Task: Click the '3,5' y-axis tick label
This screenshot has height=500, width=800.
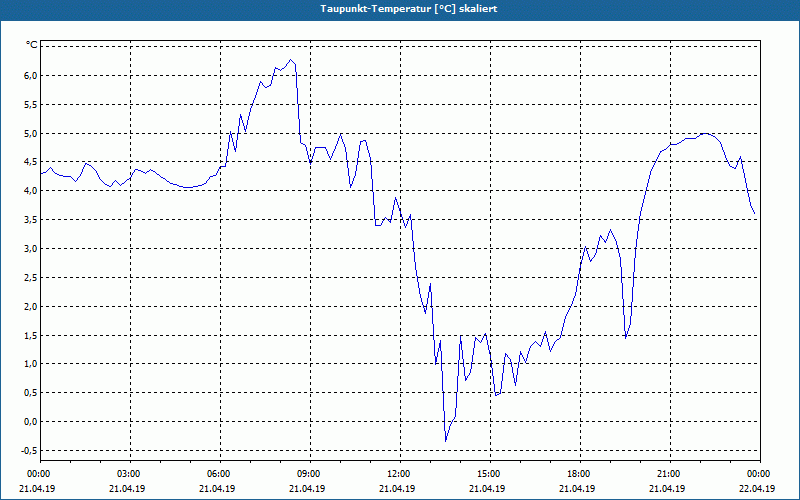Action: point(31,220)
